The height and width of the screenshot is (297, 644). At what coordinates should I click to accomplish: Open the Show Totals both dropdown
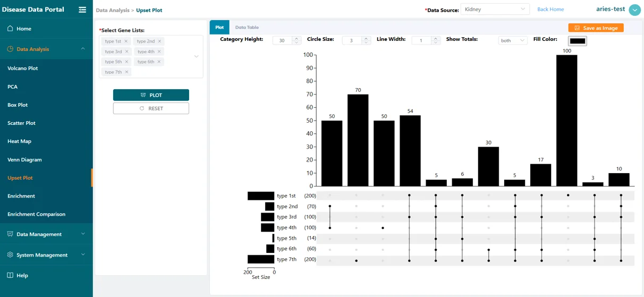click(512, 40)
